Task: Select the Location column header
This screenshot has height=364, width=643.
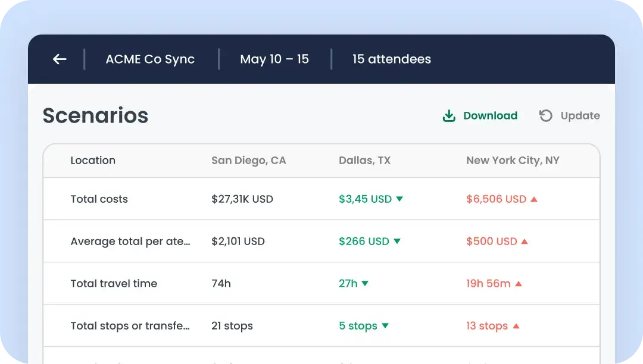Action: point(93,161)
